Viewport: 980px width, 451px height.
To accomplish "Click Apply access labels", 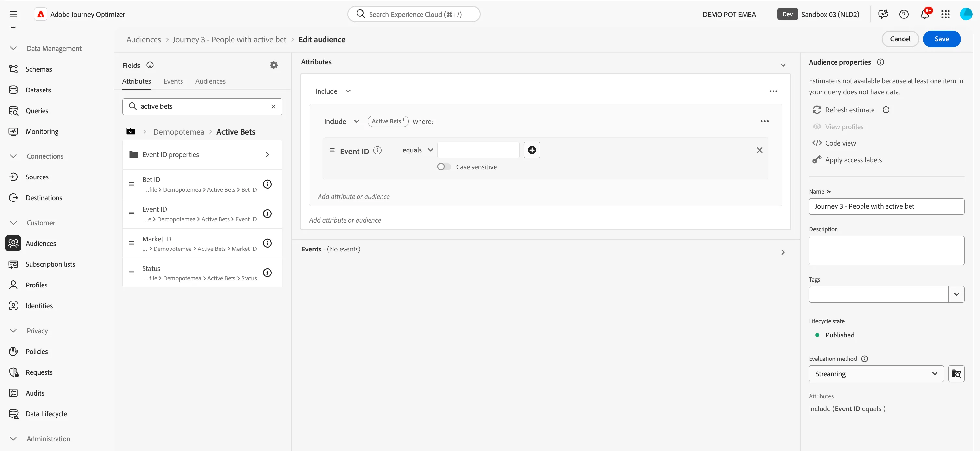I will point(847,160).
